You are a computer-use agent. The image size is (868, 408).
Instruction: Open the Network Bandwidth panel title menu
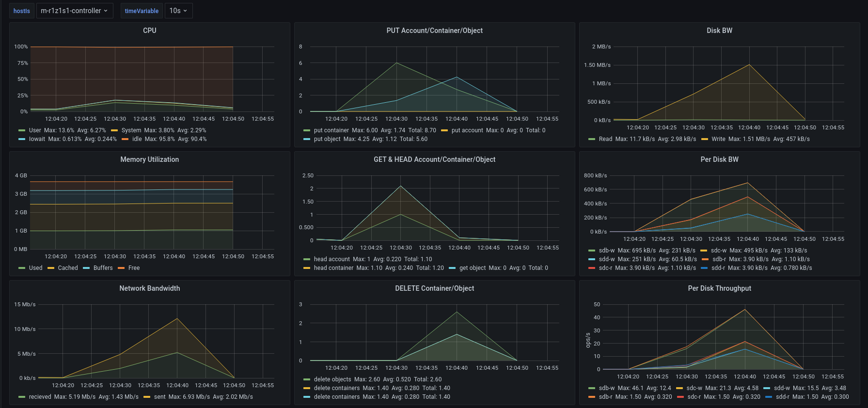149,288
